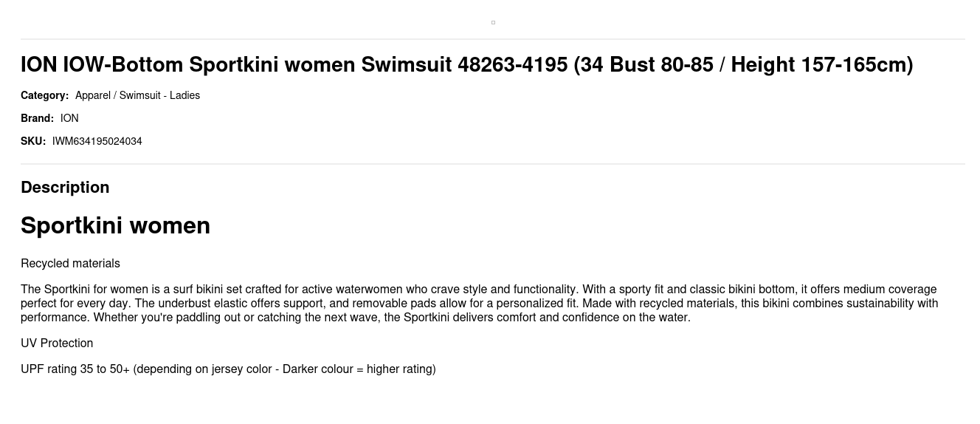Click the Brand label

[37, 118]
